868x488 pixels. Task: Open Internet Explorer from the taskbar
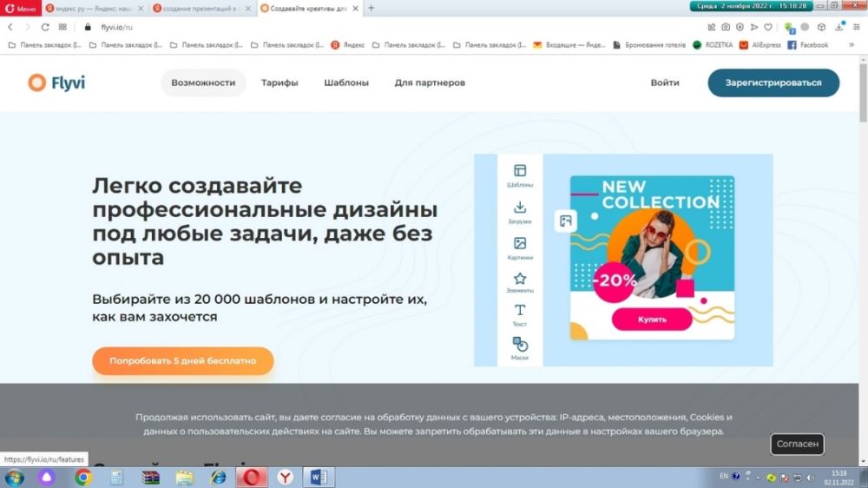coord(218,477)
